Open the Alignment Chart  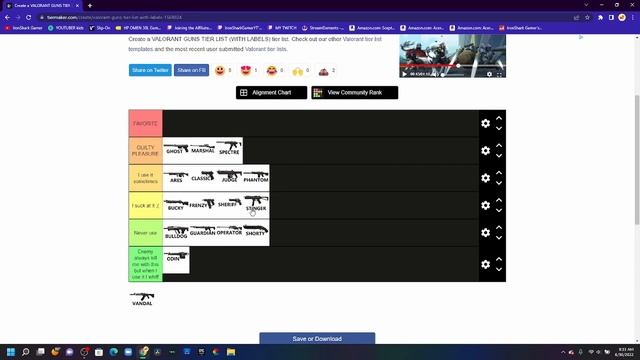click(271, 93)
